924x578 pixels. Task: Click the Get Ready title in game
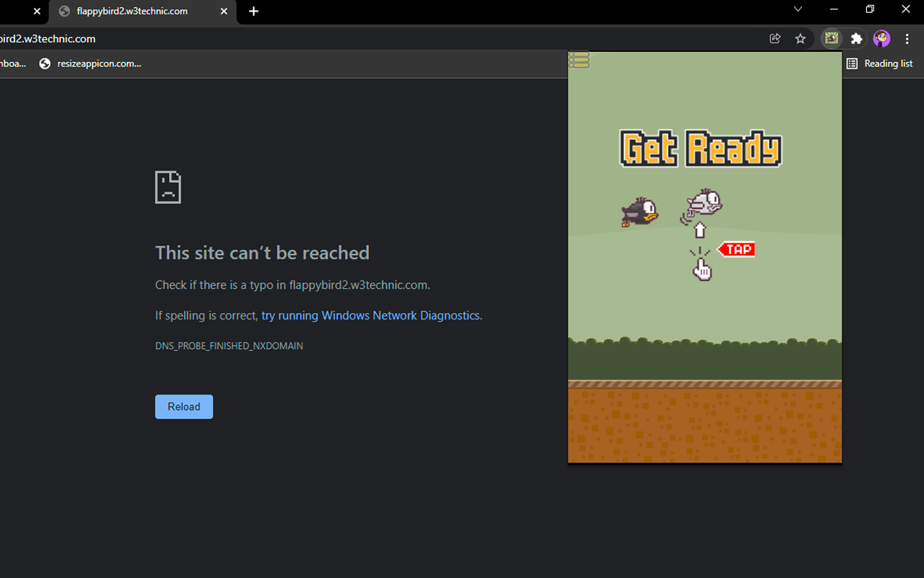click(x=701, y=149)
